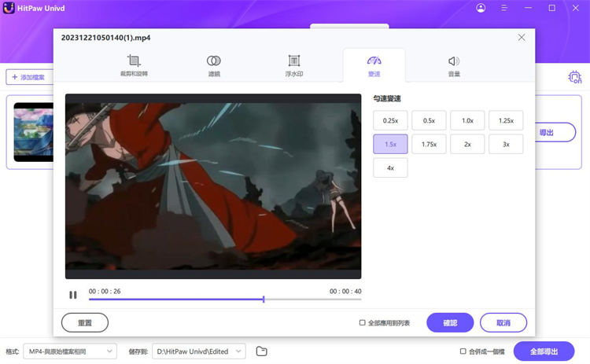
Task: Set playback speed to 0.5x
Action: tap(429, 120)
